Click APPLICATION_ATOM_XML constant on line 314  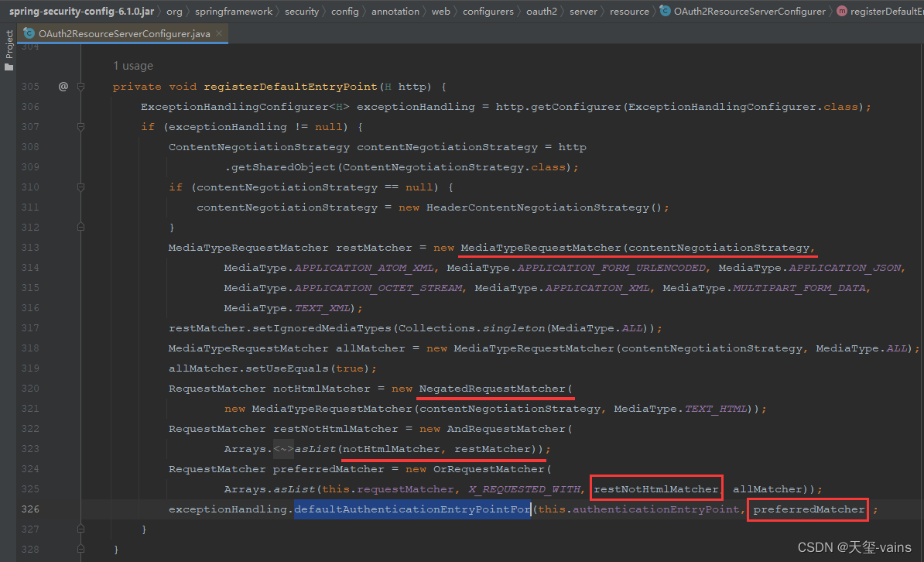(364, 268)
